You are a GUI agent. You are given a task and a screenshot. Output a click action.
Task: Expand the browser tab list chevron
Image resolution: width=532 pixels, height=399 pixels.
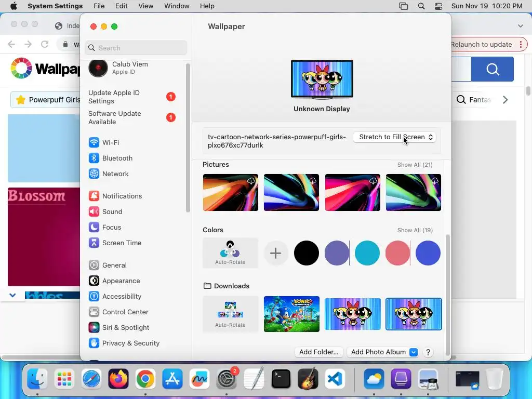click(x=521, y=26)
